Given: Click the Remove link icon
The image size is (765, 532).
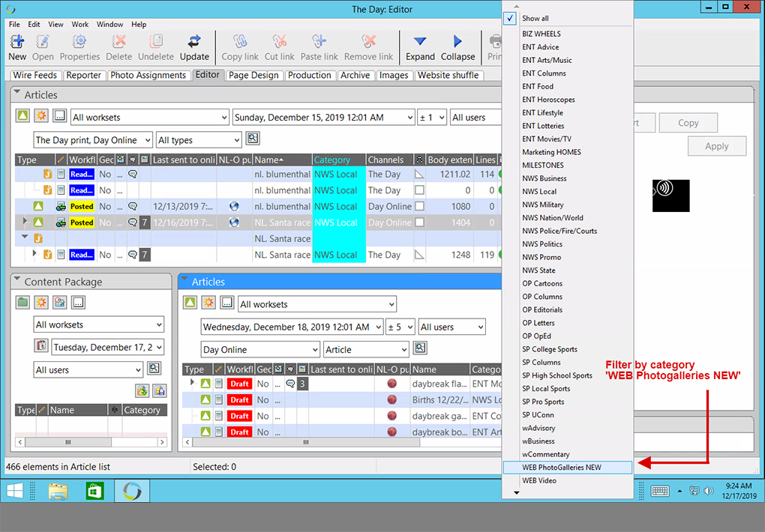Looking at the screenshot, I should coord(368,42).
